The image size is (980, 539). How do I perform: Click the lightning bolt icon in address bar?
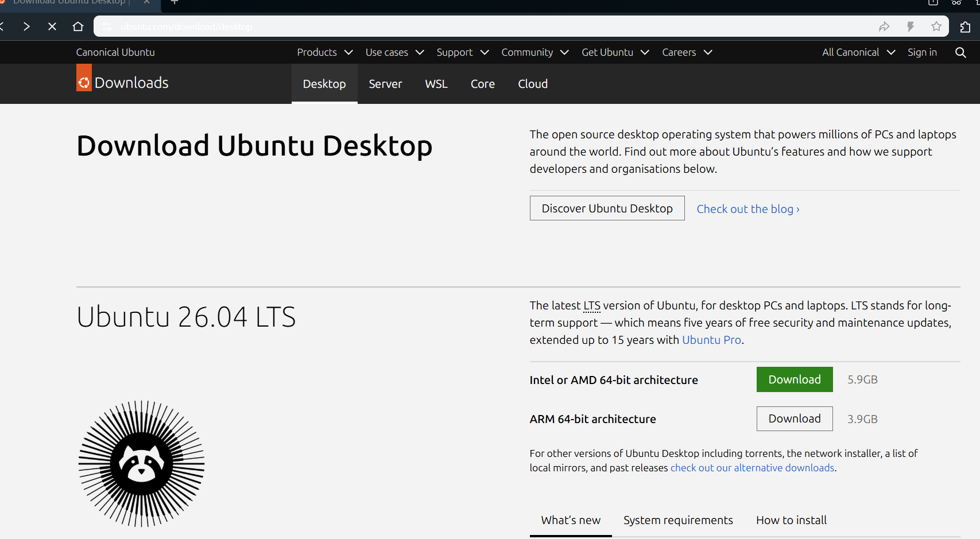[x=911, y=26]
